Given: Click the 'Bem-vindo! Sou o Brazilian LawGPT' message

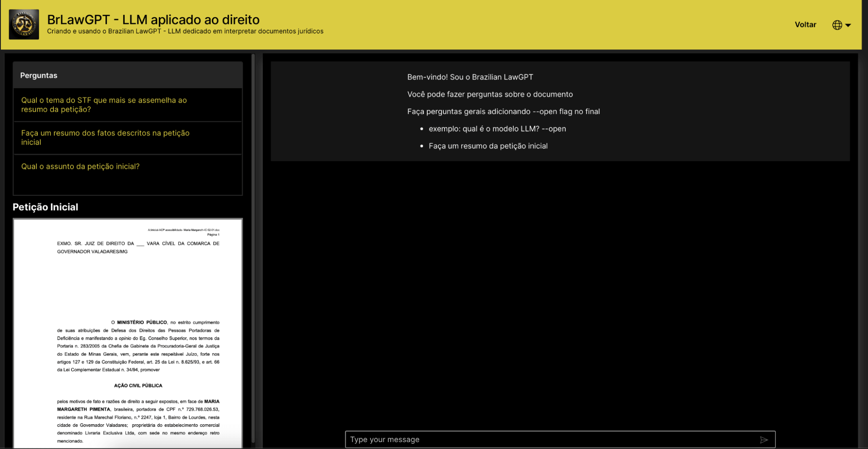Looking at the screenshot, I should 470,77.
